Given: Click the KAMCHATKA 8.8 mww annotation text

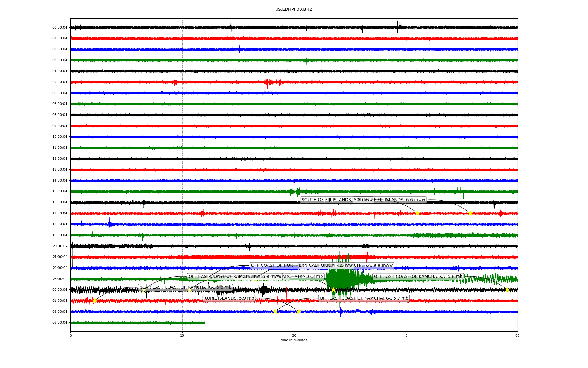Looking at the screenshot, I should 374,266.
